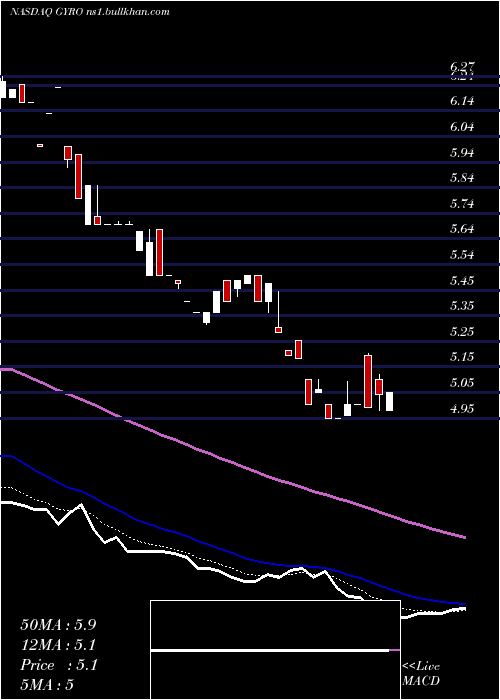Click the 6.14 price axis label
The width and height of the screenshot is (500, 700).
(462, 101)
